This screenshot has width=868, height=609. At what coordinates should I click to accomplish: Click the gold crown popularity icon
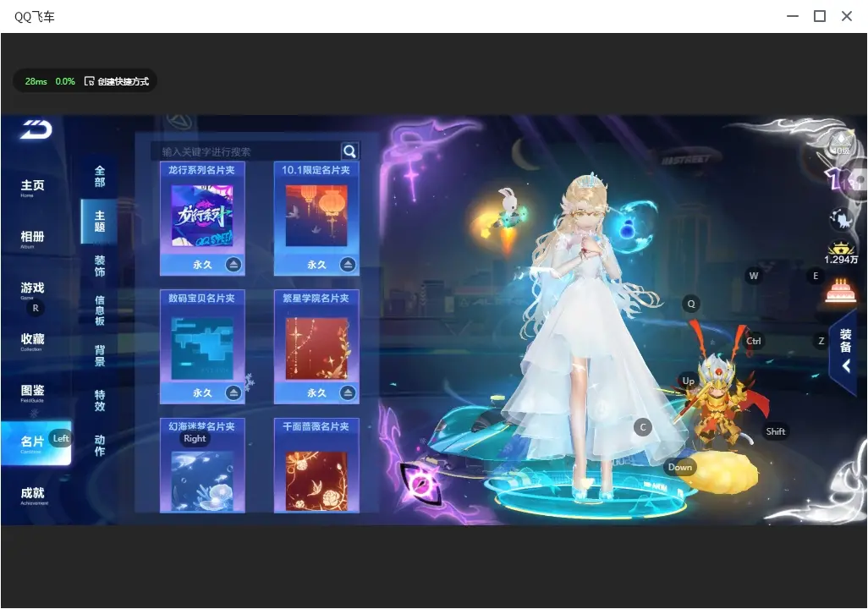(841, 248)
